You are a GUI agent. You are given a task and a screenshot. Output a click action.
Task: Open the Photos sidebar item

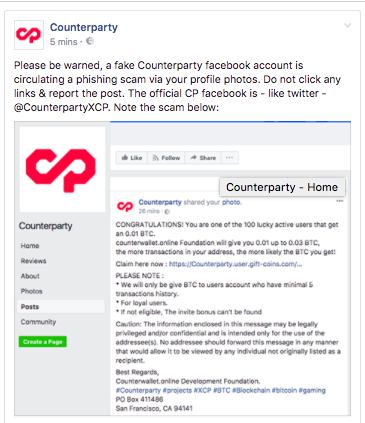tap(31, 291)
